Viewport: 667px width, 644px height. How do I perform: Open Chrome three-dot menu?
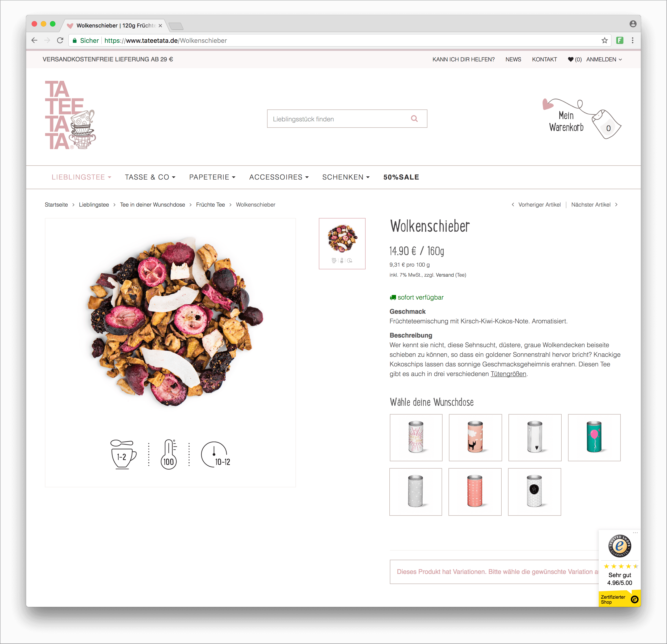tap(633, 41)
